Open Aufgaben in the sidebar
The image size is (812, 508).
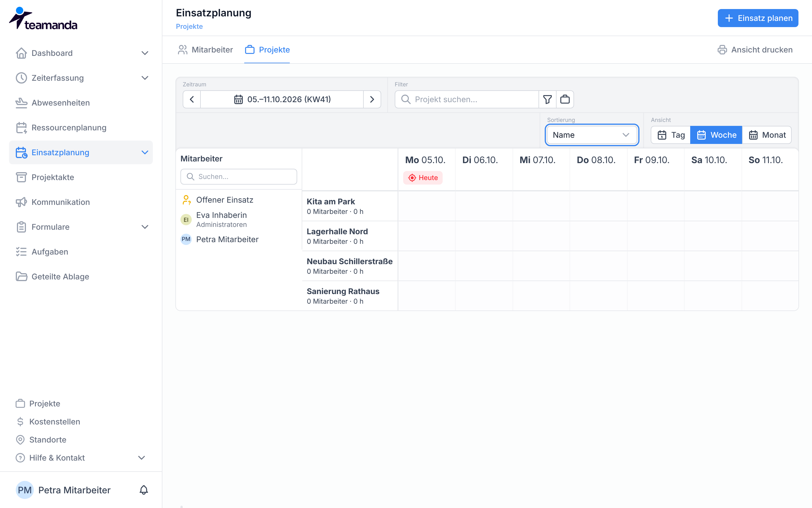coord(81,252)
